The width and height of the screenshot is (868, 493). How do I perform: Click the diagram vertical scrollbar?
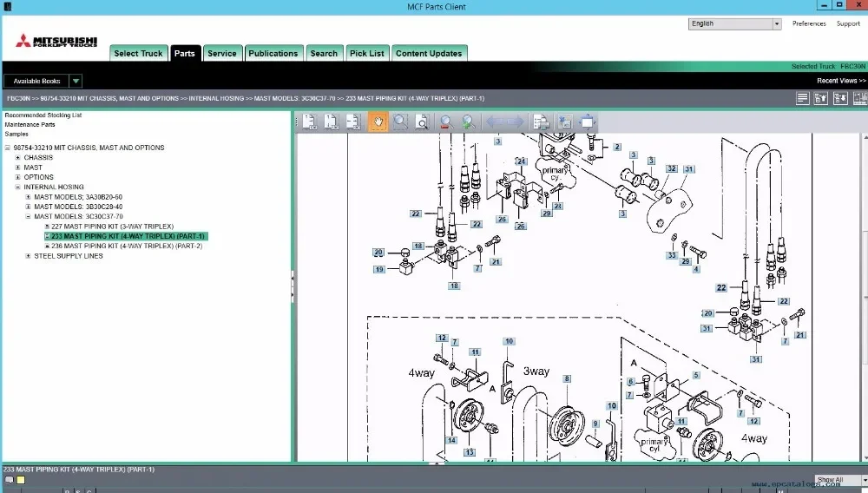click(x=865, y=297)
